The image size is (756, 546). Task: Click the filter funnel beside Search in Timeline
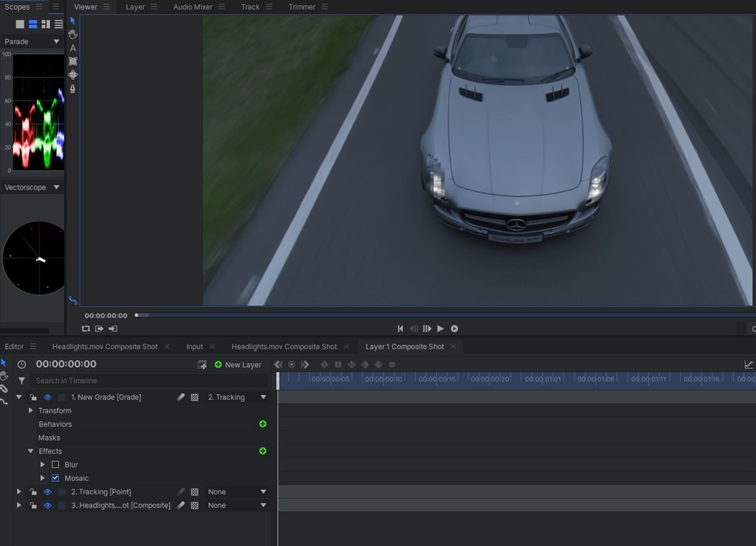[21, 381]
